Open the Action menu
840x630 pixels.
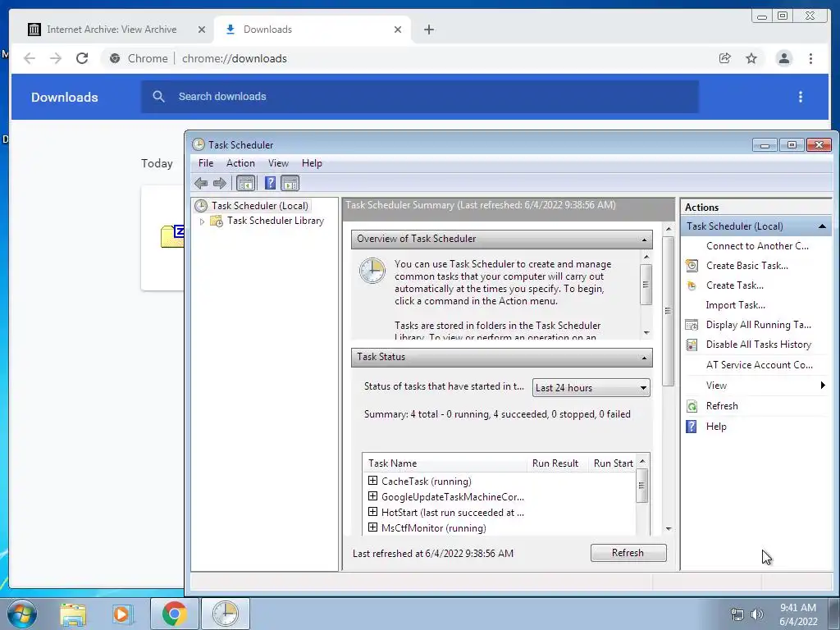point(240,163)
